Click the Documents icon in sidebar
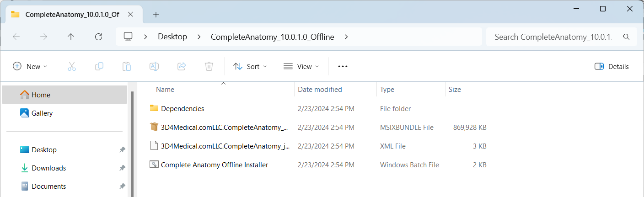Viewport: 644px width, 197px height. (25, 186)
